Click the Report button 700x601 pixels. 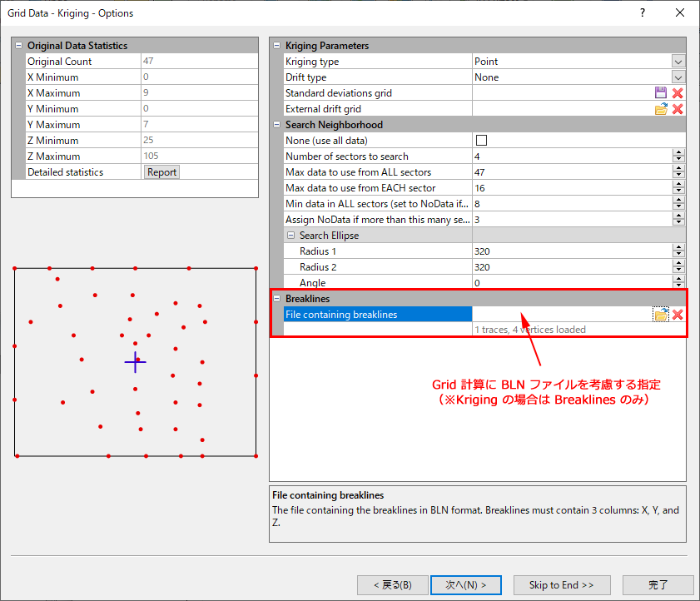[x=161, y=172]
